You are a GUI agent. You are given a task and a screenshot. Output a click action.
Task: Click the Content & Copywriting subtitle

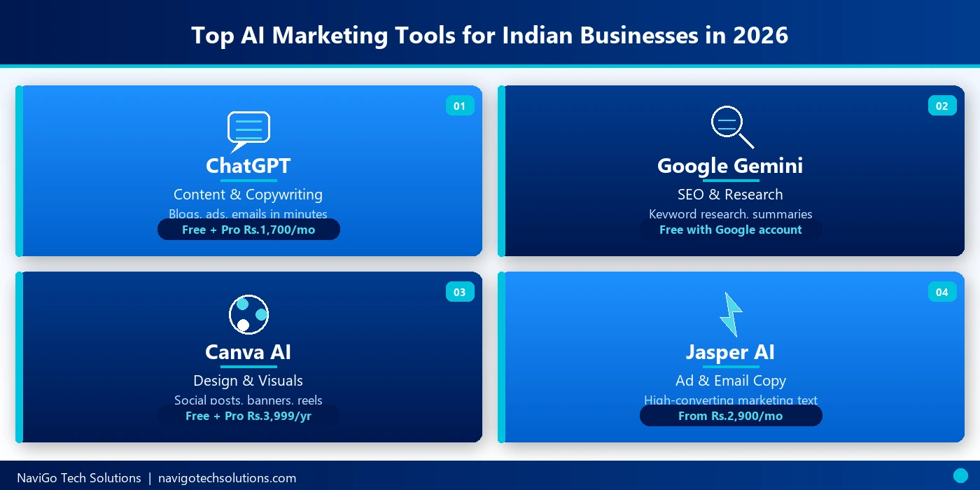248,195
